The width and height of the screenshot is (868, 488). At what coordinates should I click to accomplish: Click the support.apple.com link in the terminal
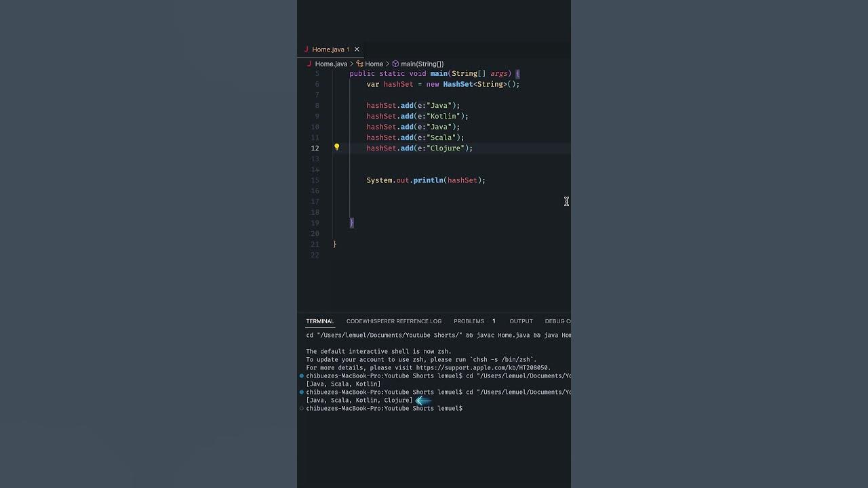(482, 368)
